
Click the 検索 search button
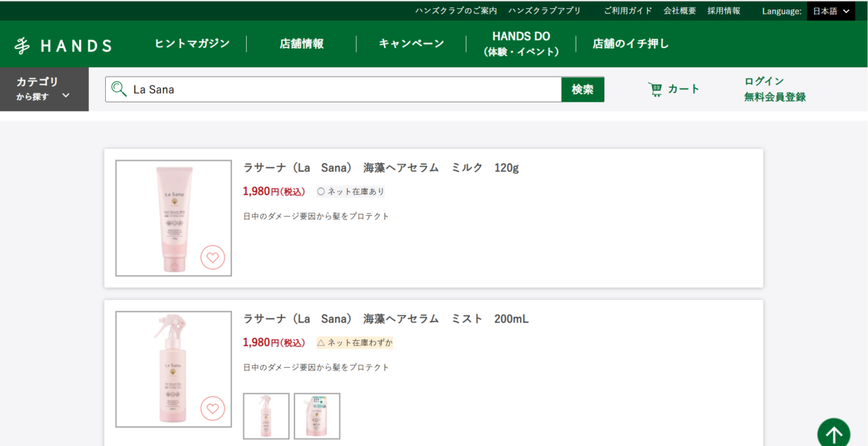tap(583, 89)
